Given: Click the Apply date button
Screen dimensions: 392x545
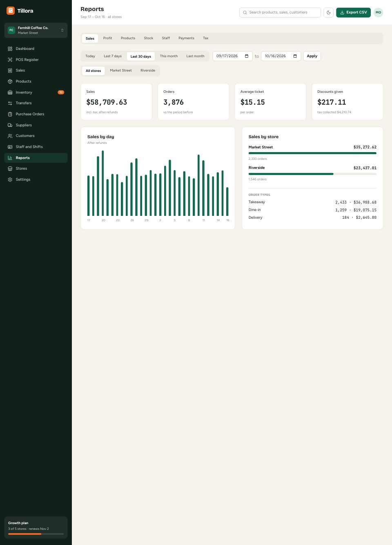Looking at the screenshot, I should (x=312, y=56).
